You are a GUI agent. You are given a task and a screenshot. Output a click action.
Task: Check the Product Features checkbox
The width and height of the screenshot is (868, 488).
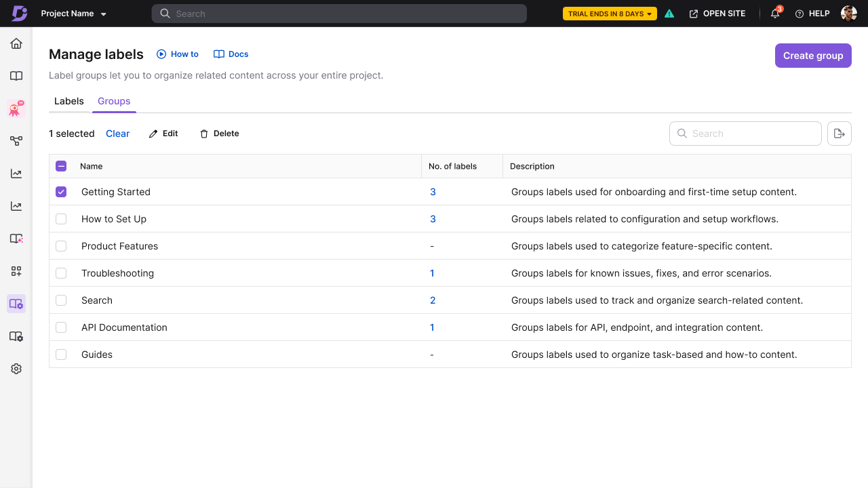pos(61,246)
